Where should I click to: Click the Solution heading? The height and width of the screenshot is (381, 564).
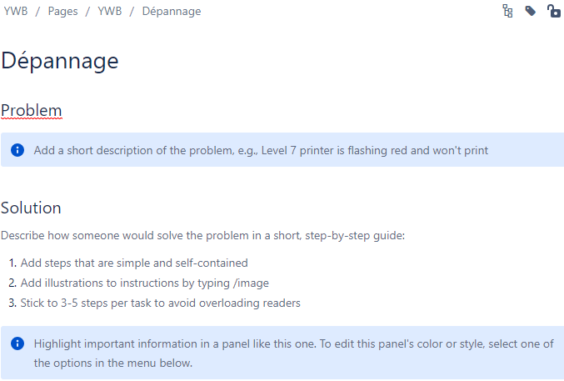click(31, 208)
